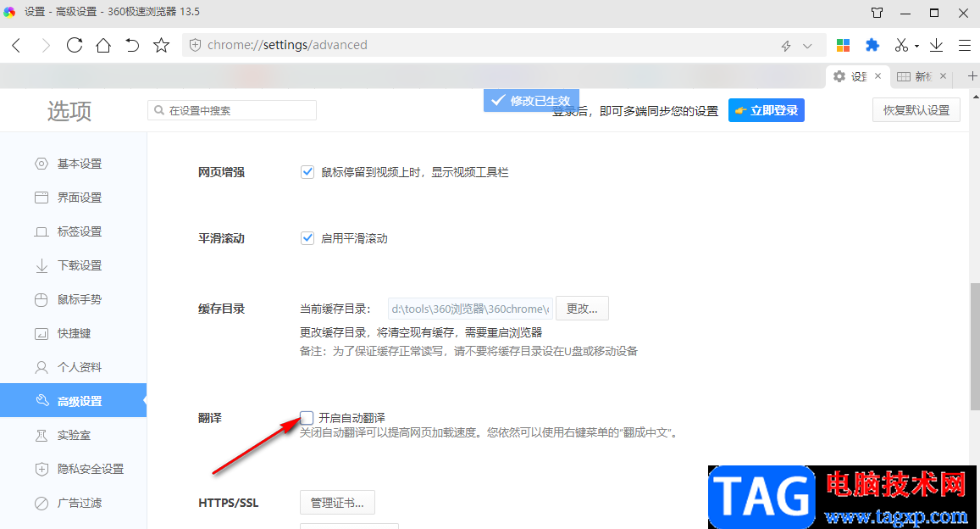
Task: Click the cache directory path field
Action: [470, 309]
